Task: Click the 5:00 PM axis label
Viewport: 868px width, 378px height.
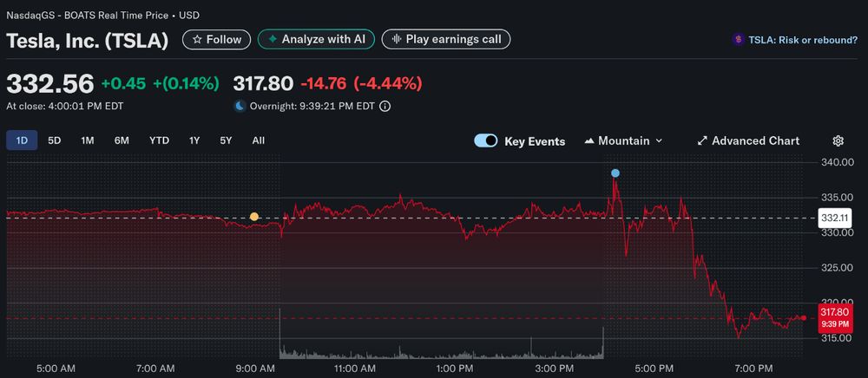Action: pos(654,368)
